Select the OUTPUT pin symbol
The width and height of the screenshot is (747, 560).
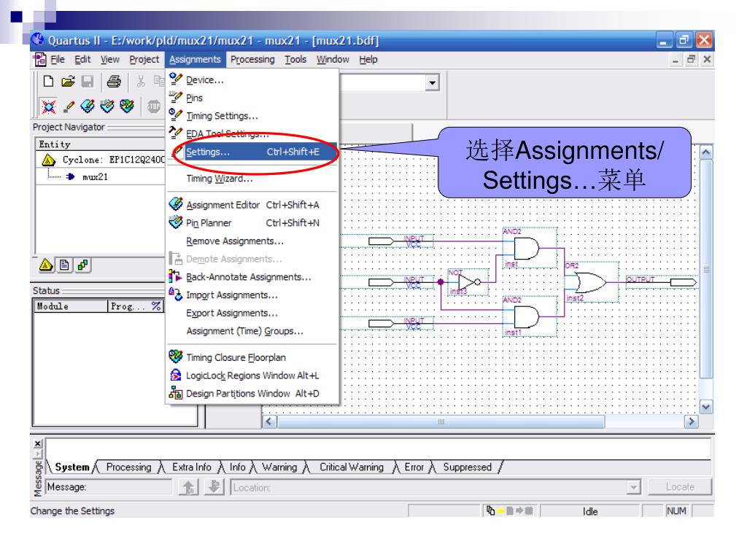(x=683, y=283)
